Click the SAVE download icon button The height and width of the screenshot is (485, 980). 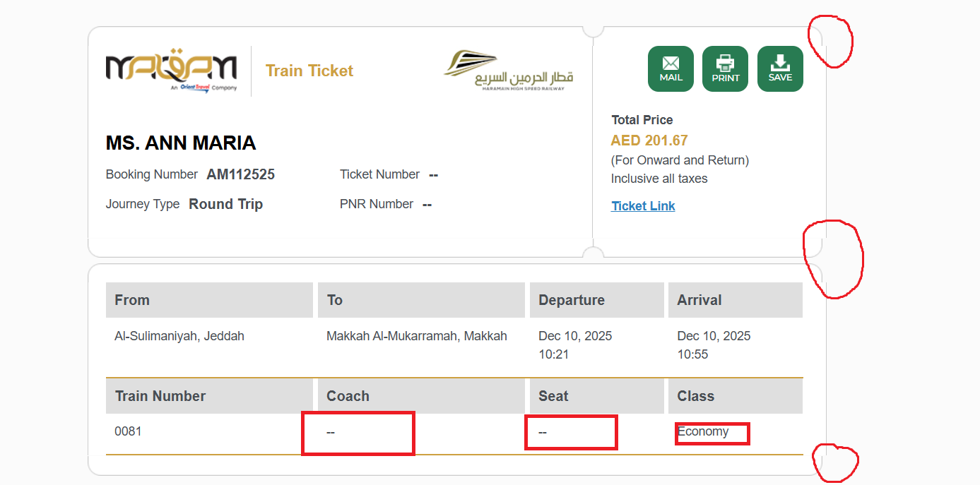780,68
